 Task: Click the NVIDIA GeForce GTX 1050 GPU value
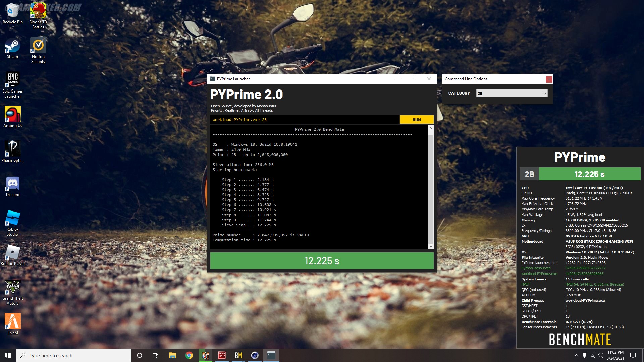pyautogui.click(x=589, y=236)
